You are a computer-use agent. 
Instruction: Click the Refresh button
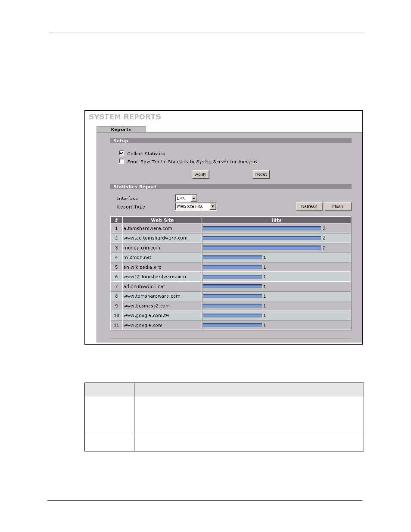(309, 207)
